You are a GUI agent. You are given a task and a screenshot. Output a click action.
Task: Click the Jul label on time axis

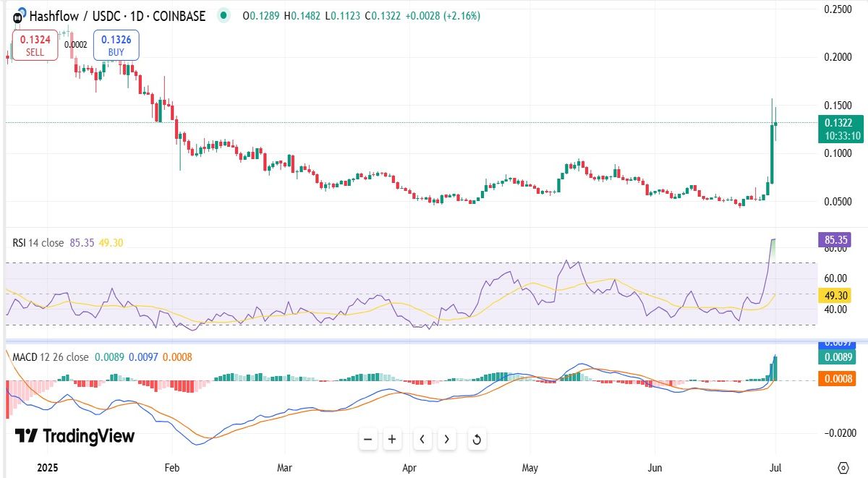pyautogui.click(x=775, y=466)
